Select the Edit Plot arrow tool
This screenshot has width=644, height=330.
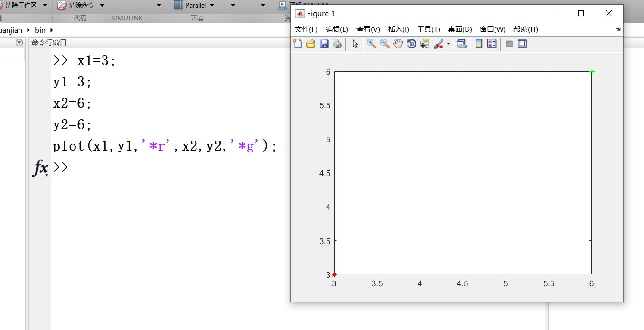(x=355, y=44)
